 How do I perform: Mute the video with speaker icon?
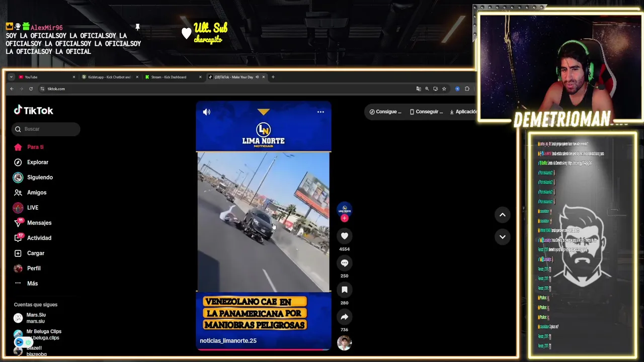[207, 112]
